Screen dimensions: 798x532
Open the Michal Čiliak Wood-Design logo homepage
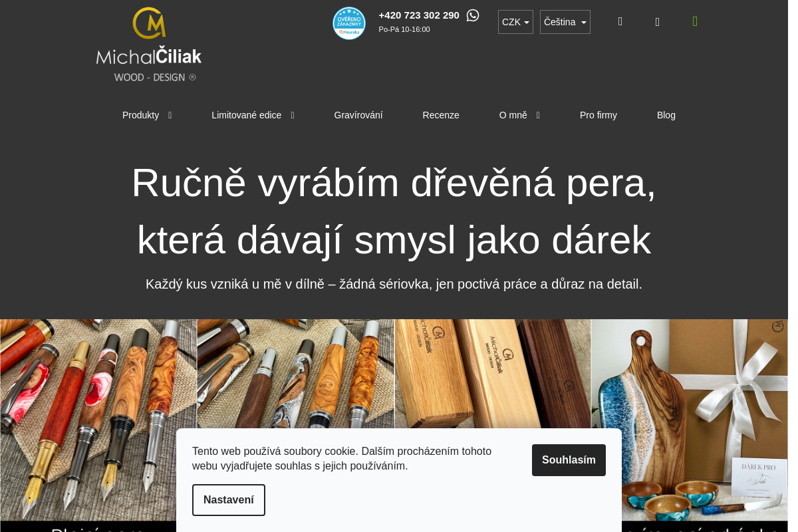(149, 45)
